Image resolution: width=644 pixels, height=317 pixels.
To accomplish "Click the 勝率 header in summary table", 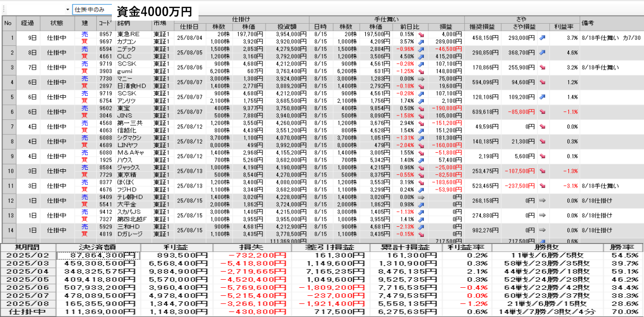I will [x=623, y=247].
